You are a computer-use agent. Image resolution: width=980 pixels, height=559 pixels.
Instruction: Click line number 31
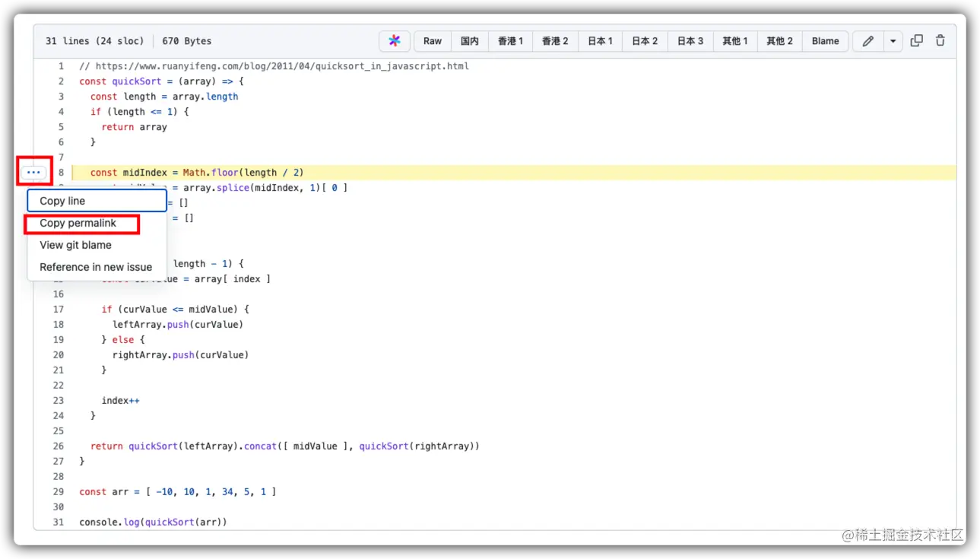pos(59,522)
